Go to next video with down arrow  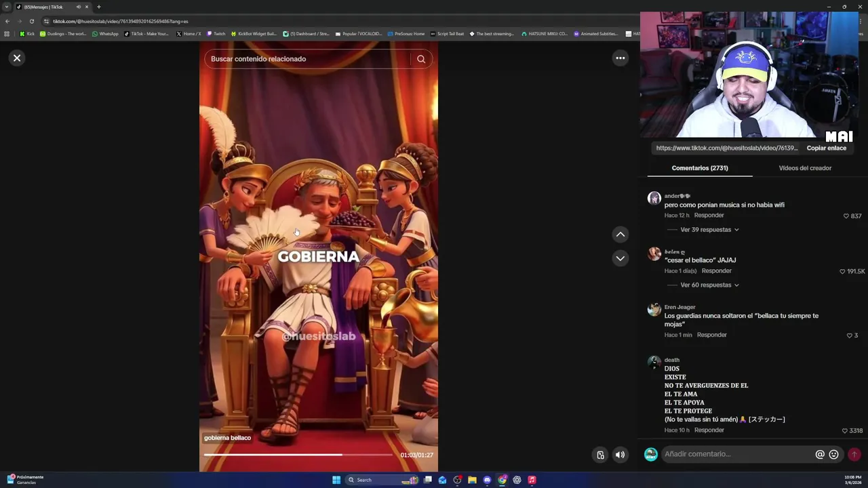coord(620,258)
